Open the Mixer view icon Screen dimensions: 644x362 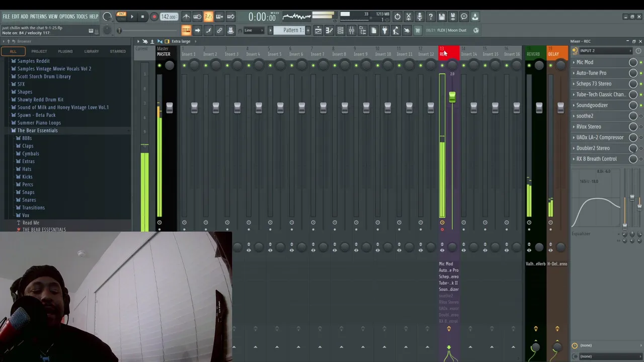(351, 31)
